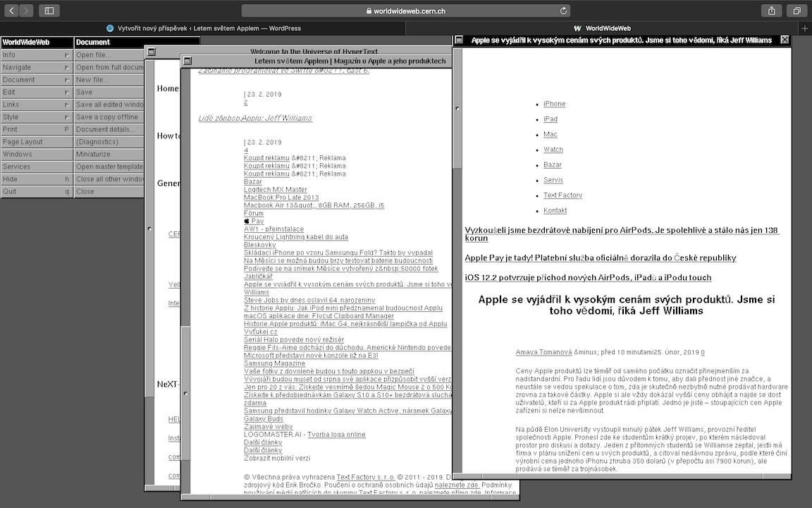Switch to the WorldWideWeb tab

tap(603, 28)
